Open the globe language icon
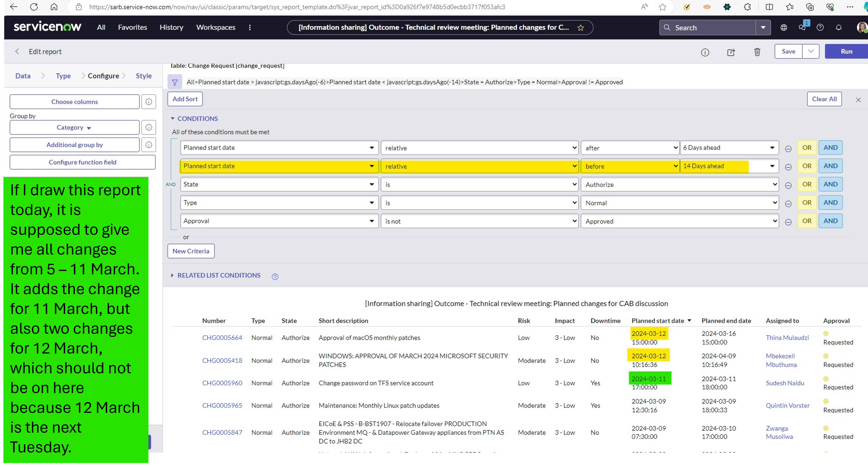Viewport: 868px width, 467px height. 784,28
